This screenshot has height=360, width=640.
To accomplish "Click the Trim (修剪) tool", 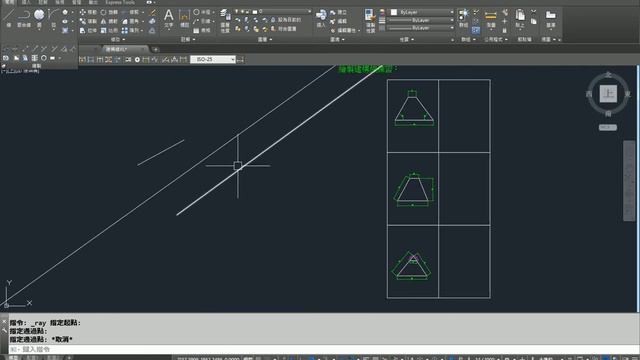I will click(130, 12).
